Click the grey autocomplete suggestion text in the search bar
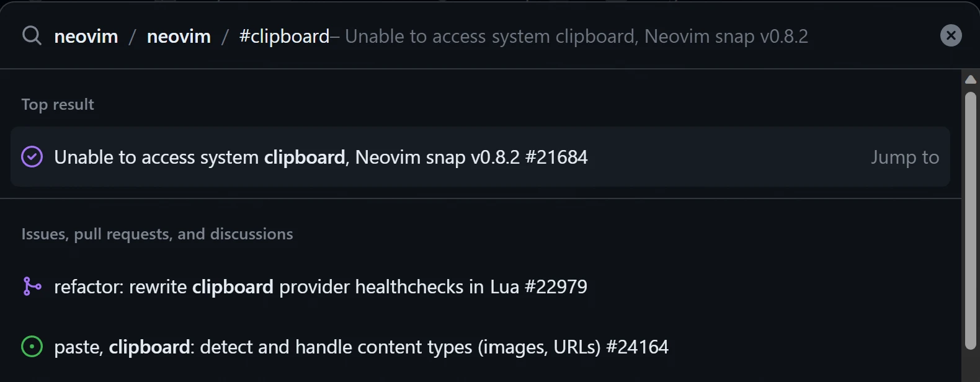This screenshot has width=980, height=382. tap(576, 37)
